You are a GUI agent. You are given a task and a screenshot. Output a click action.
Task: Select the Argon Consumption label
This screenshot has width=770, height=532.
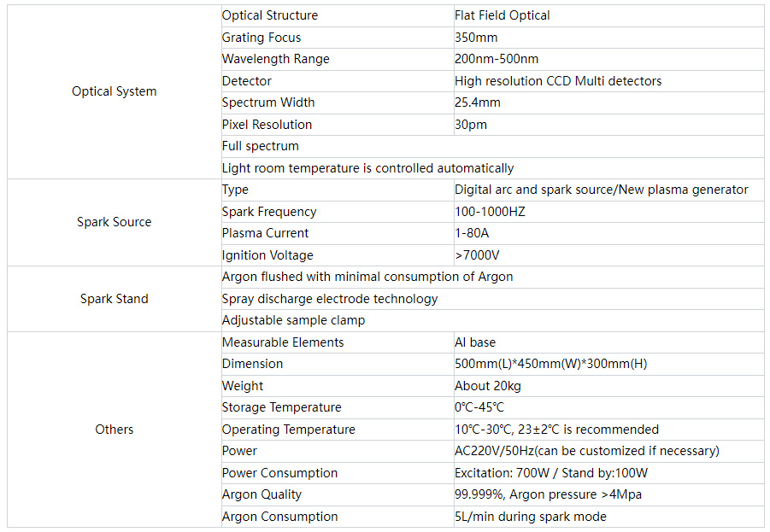[x=280, y=517]
